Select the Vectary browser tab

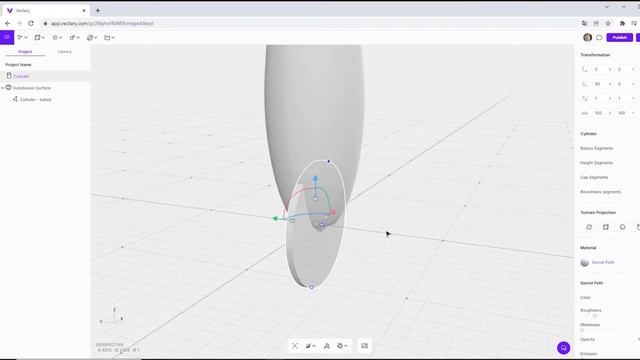pos(45,11)
